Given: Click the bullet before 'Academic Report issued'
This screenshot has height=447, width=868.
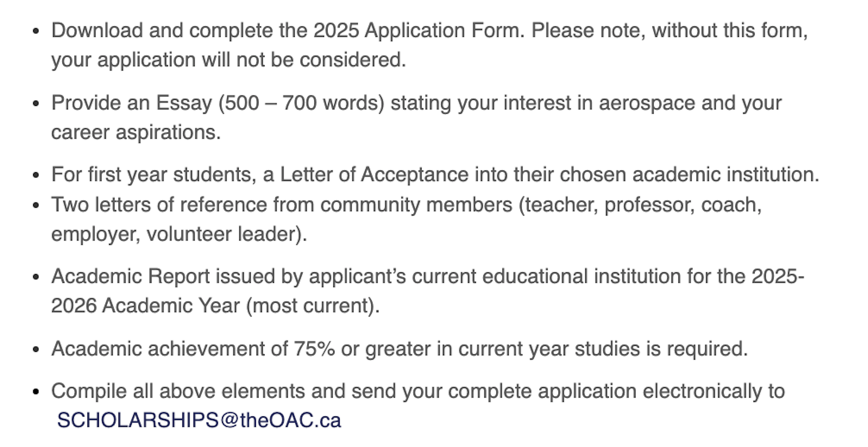Looking at the screenshot, I should [x=36, y=277].
